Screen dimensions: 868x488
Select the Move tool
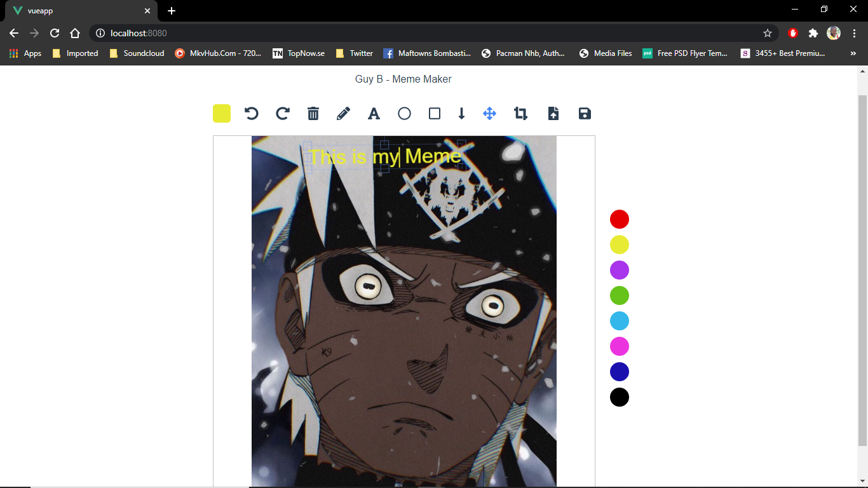[x=489, y=113]
